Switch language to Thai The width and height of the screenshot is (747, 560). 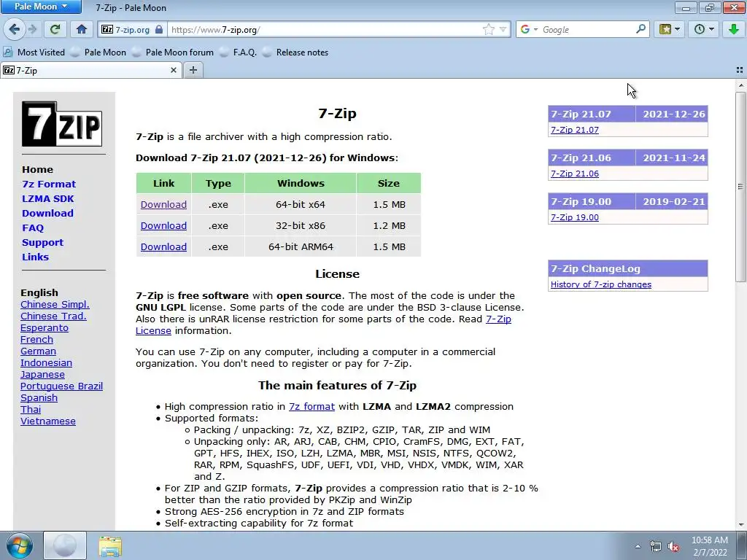pos(31,410)
